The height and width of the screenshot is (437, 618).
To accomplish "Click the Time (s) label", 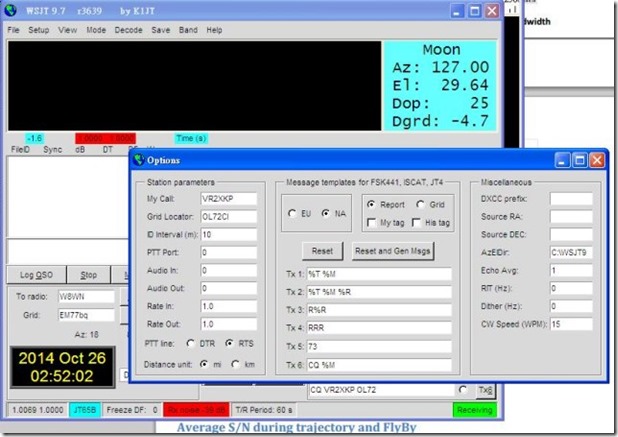I will click(x=191, y=138).
